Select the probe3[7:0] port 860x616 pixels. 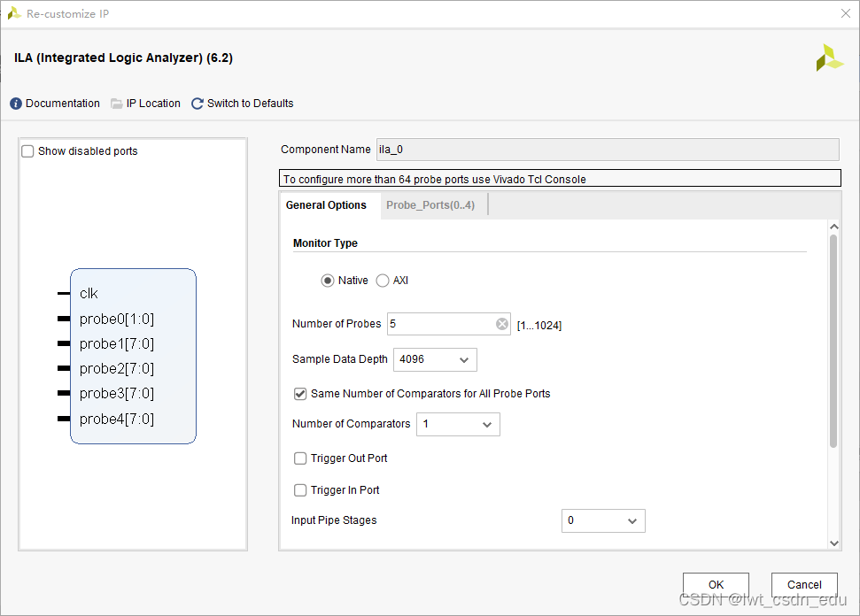[x=116, y=394]
